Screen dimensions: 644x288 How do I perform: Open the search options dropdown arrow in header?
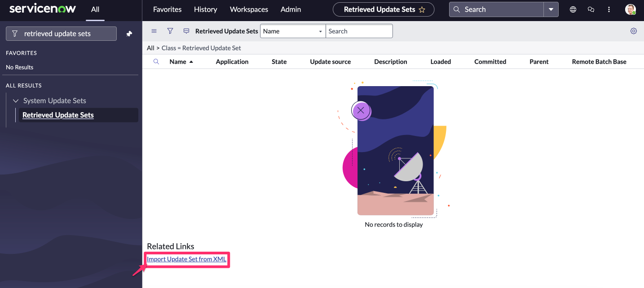click(x=551, y=9)
